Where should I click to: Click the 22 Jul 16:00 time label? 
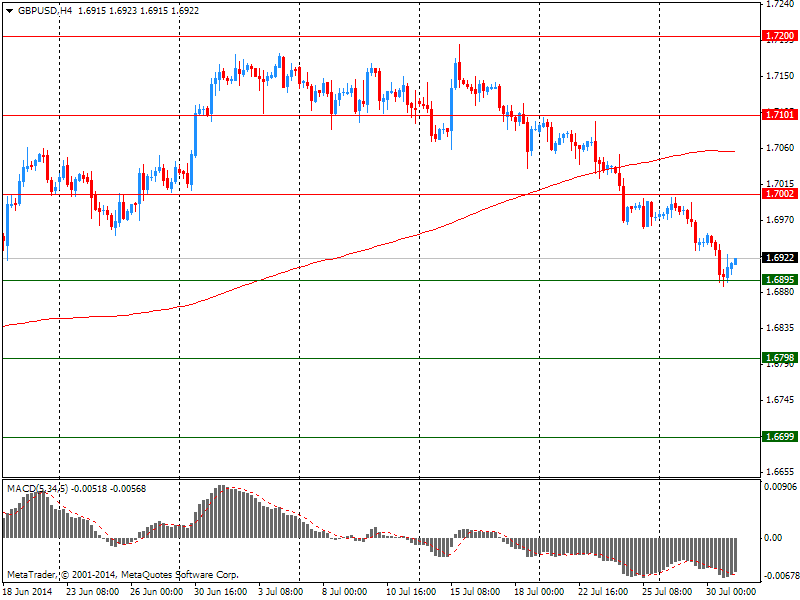[x=603, y=591]
